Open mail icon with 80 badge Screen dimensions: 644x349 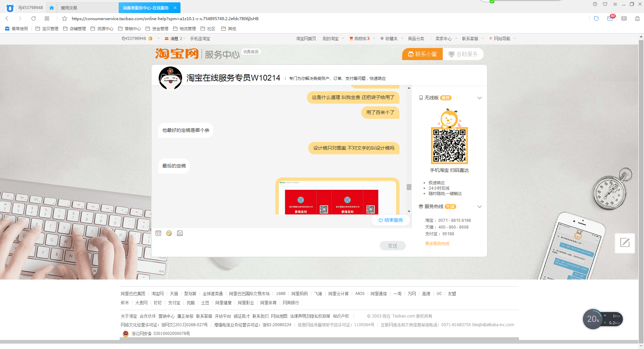tap(610, 18)
